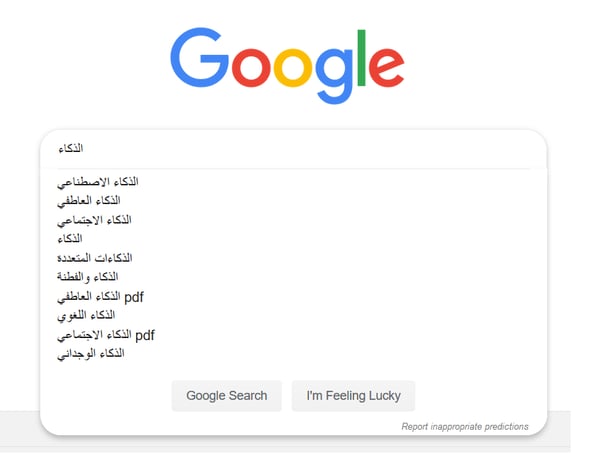The width and height of the screenshot is (600, 463).
Task: Open Report inappropriate predictions link
Action: tap(465, 427)
